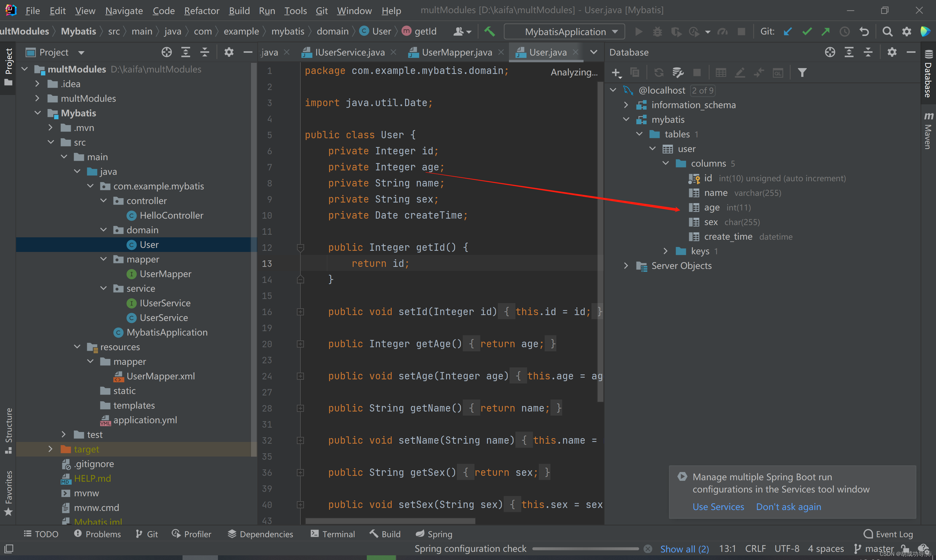Open Search Everywhere magnifier icon
This screenshot has width=936, height=560.
point(887,31)
